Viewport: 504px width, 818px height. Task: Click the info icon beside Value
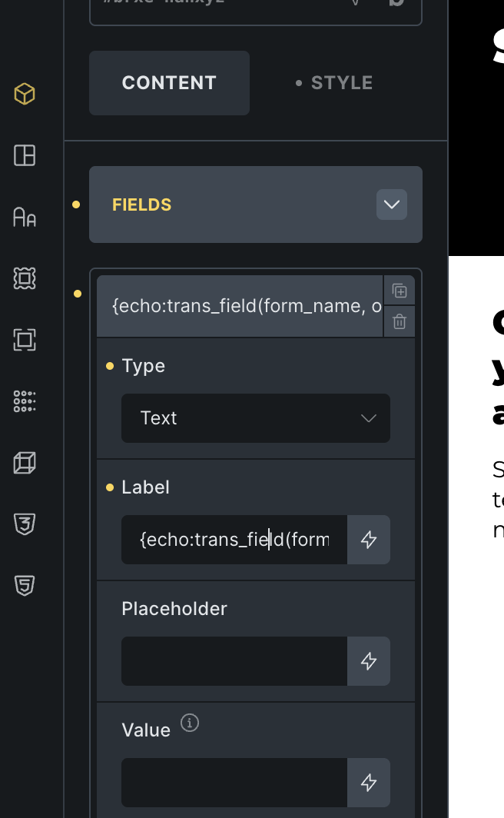(x=189, y=723)
